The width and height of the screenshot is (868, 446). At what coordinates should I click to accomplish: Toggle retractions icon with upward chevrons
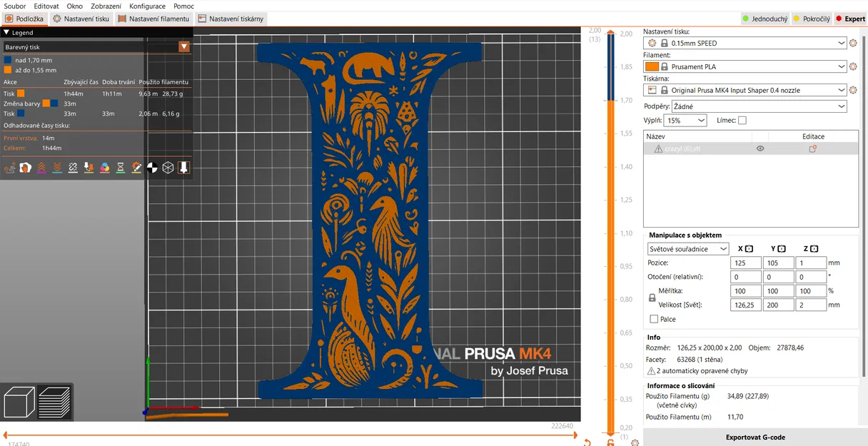coord(41,168)
